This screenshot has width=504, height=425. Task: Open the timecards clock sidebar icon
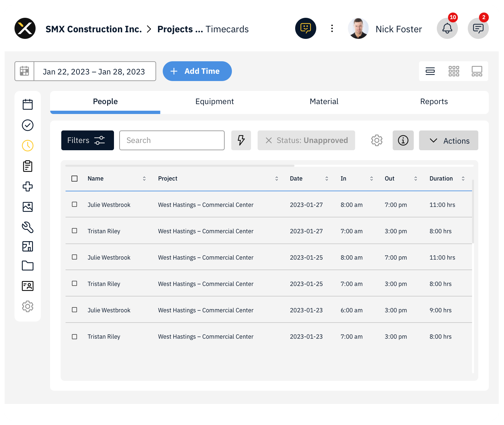[28, 146]
